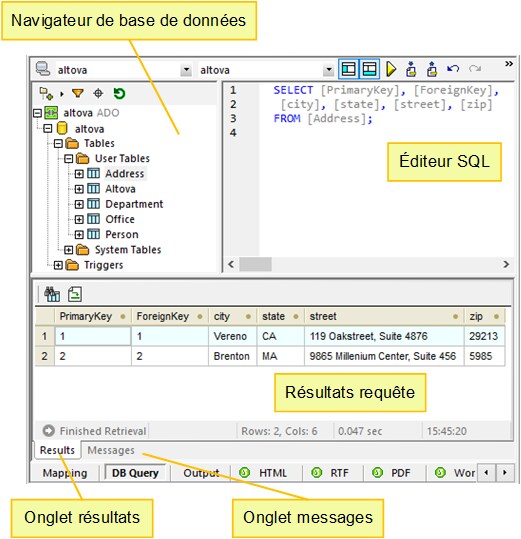This screenshot has height=539, width=521.
Task: Open the altova data source dropdown
Action: (186, 70)
